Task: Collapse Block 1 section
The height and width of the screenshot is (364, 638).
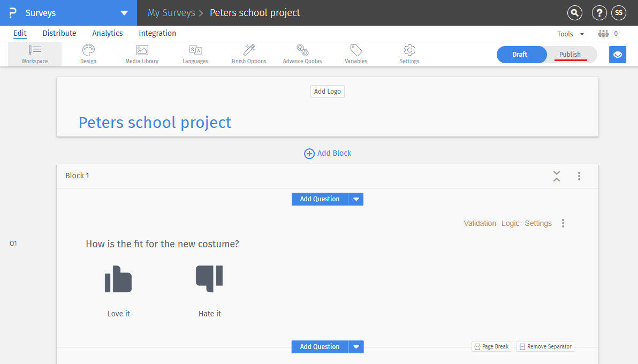Action: (557, 176)
